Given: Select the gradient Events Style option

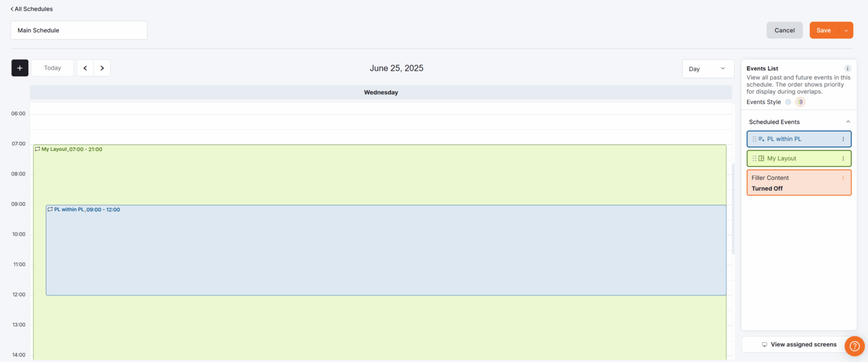Looking at the screenshot, I should pyautogui.click(x=800, y=102).
